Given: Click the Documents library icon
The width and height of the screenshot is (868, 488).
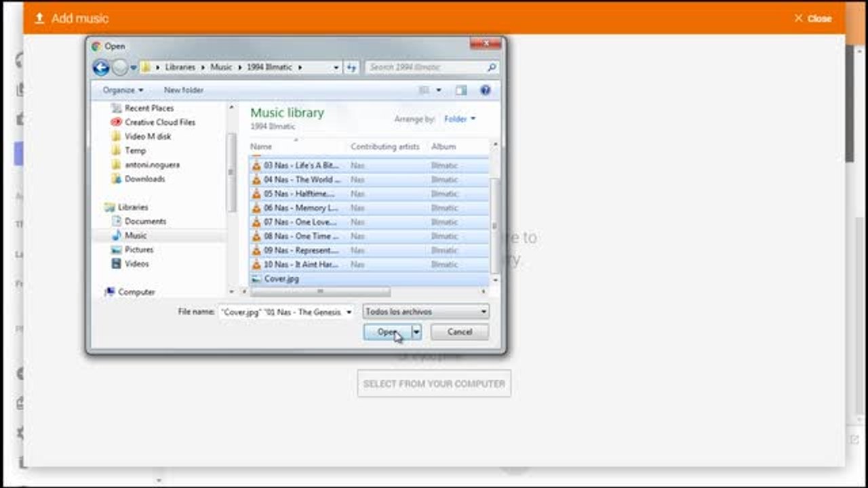Looking at the screenshot, I should [116, 222].
